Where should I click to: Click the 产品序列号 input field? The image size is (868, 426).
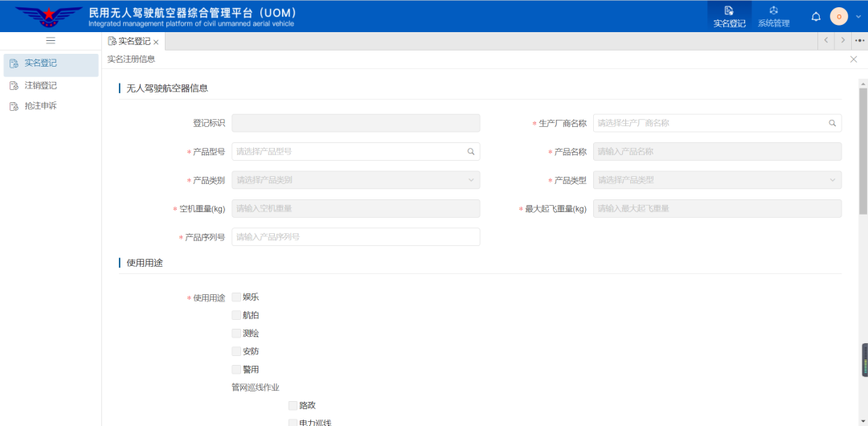[x=355, y=237]
